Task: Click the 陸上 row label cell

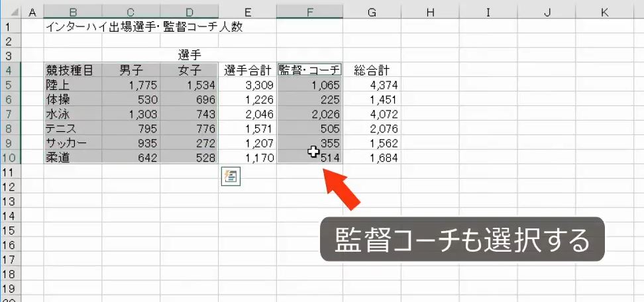Action: (73, 85)
